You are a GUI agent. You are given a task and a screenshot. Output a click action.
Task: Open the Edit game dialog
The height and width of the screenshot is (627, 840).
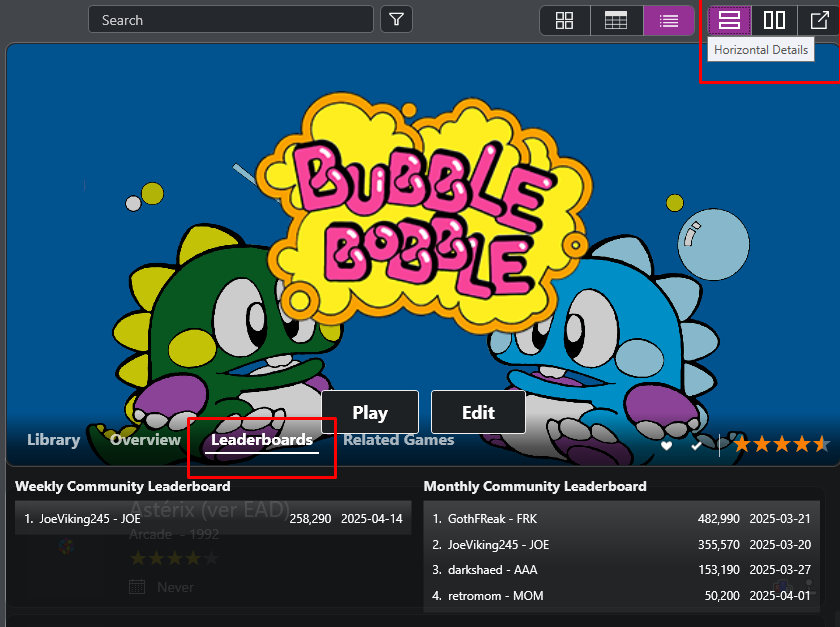(x=478, y=412)
